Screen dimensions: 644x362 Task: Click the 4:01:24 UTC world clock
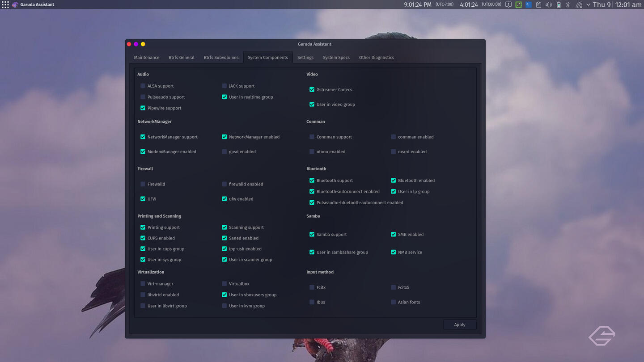480,4
